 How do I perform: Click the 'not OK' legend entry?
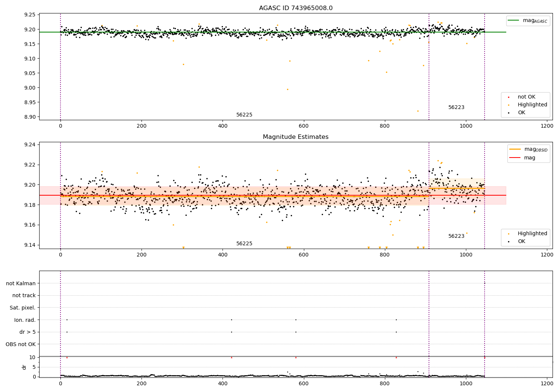click(526, 97)
